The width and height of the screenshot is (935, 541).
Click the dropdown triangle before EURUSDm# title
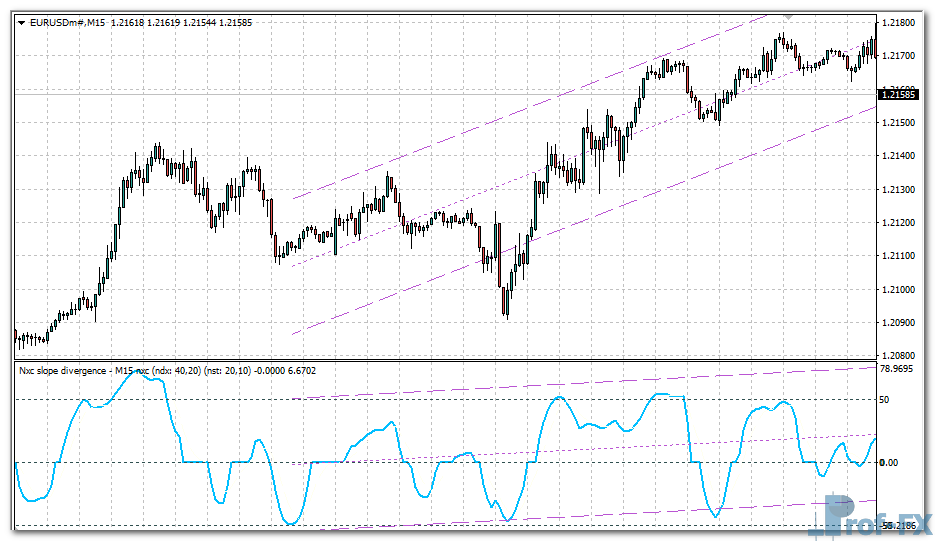20,23
